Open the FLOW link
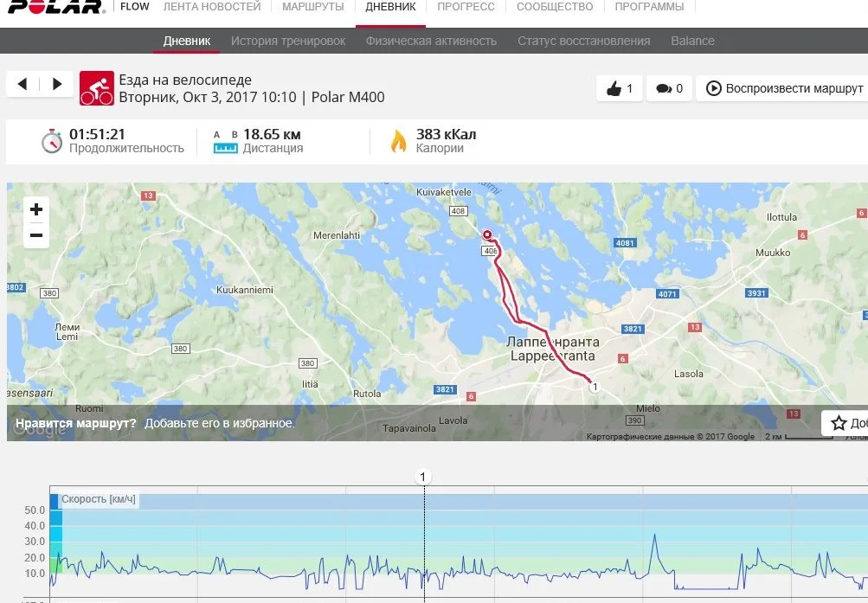The width and height of the screenshot is (868, 603). click(134, 7)
